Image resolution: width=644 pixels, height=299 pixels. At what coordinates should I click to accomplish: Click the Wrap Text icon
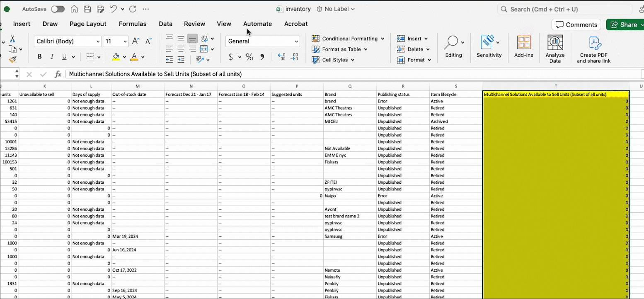(x=205, y=39)
